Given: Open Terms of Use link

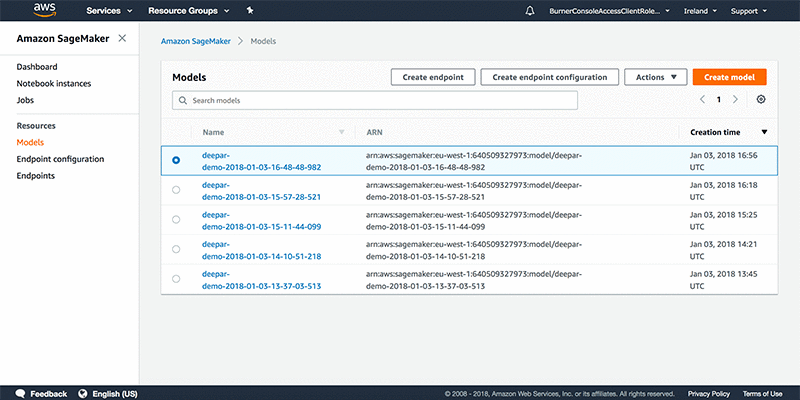Looking at the screenshot, I should coord(762,394).
